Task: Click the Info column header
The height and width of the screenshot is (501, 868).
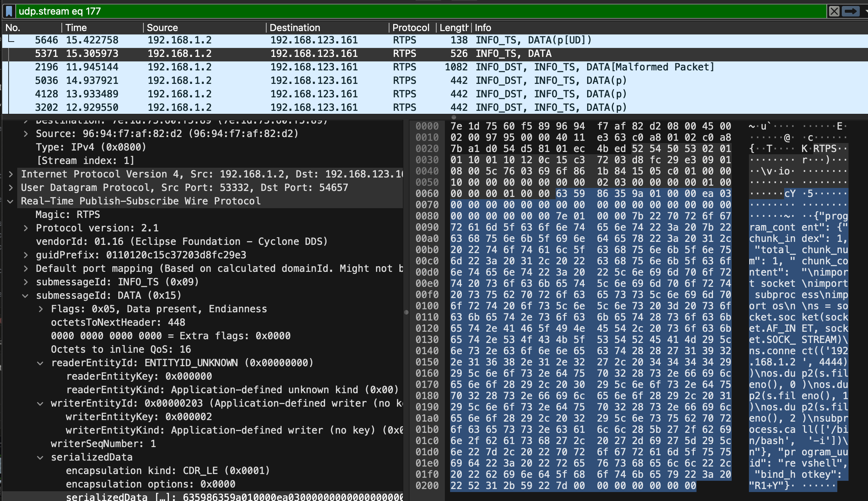Action: coord(483,28)
